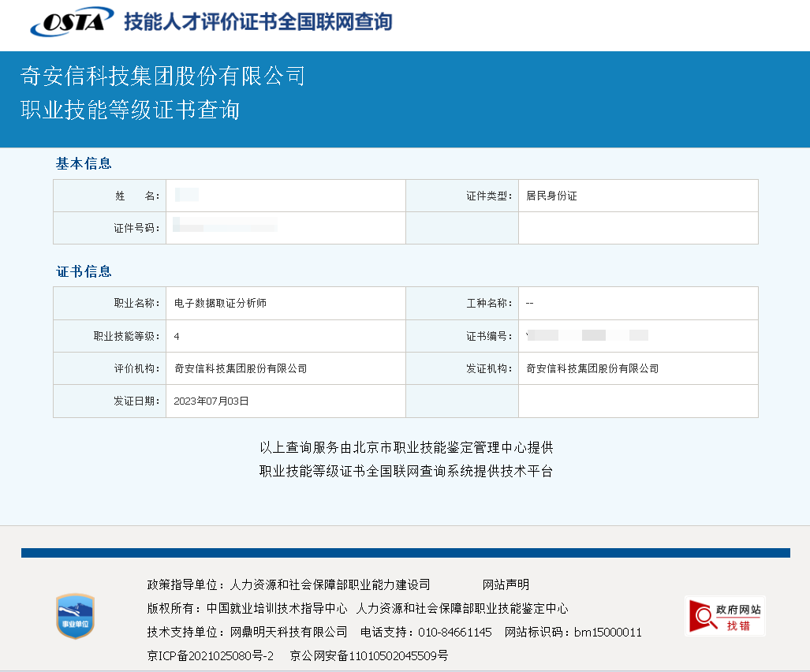Viewport: 810px width, 672px height.
Task: Click the 职业技能等级证书查询 banner subtitle
Action: pyautogui.click(x=130, y=110)
